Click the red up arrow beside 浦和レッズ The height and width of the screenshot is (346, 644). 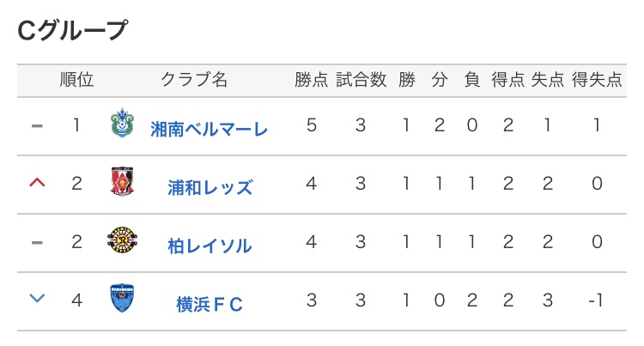(x=36, y=183)
